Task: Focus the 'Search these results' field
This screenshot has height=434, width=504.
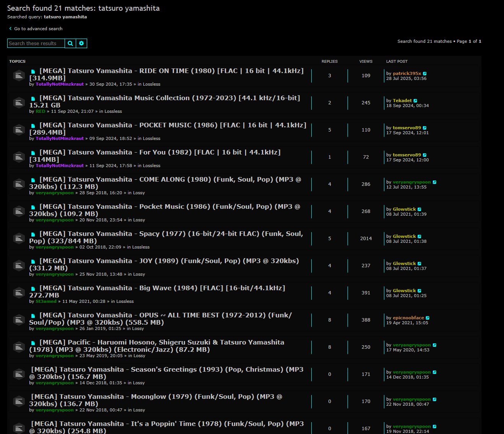Action: coord(36,44)
